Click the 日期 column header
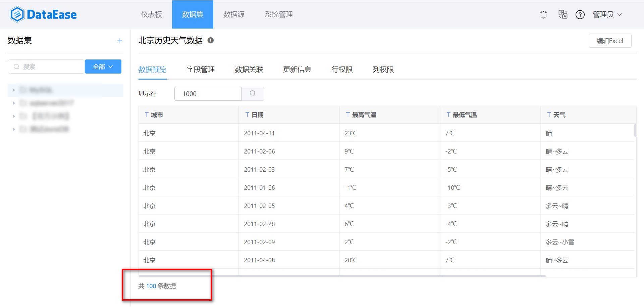 coord(289,115)
